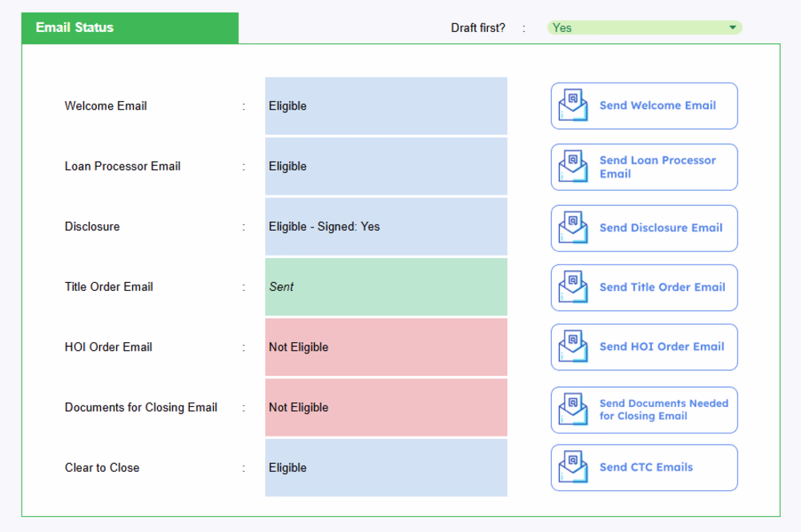801x532 pixels.
Task: Send Loan Processor Email button text
Action: (x=658, y=167)
